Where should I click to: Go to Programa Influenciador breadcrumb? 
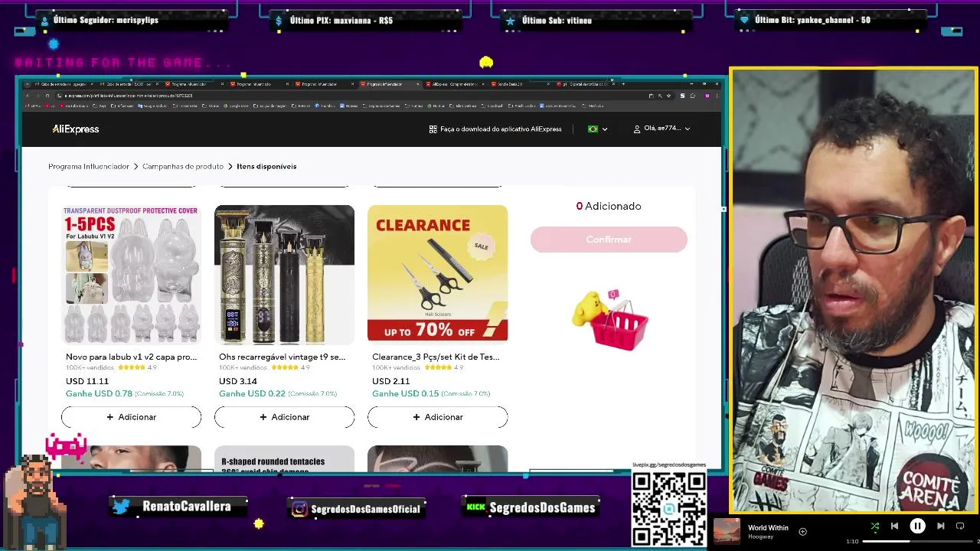(89, 166)
